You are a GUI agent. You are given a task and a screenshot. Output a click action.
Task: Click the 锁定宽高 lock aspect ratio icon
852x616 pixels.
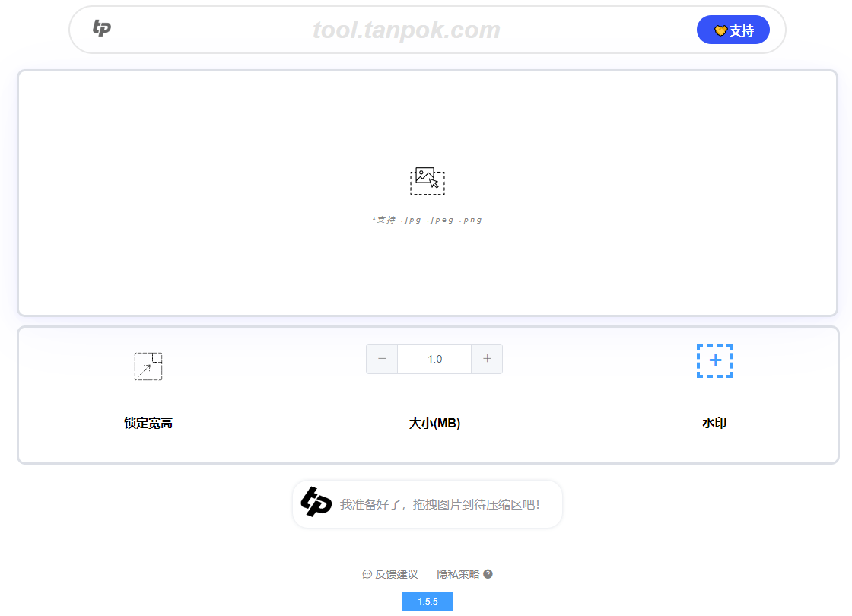click(x=148, y=366)
